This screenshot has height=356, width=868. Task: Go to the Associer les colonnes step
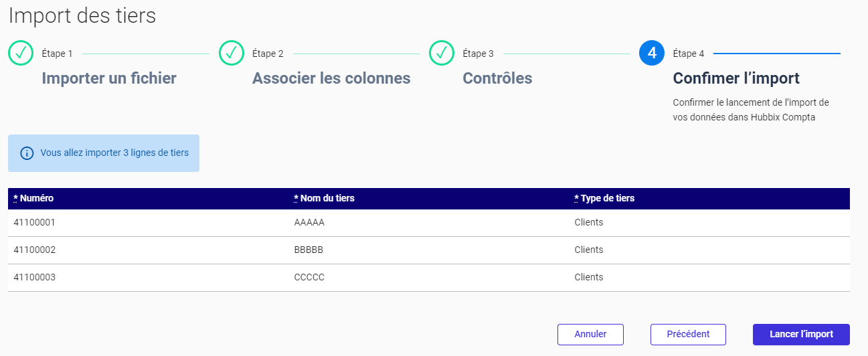pyautogui.click(x=331, y=78)
